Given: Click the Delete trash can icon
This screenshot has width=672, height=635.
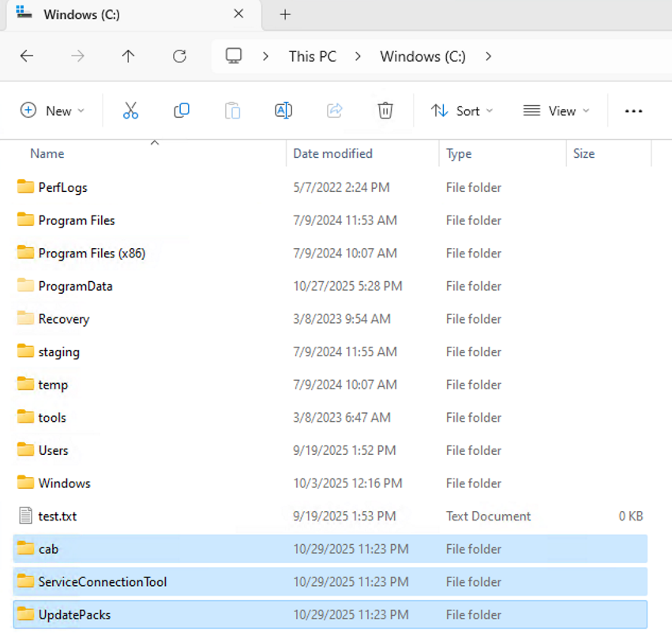Looking at the screenshot, I should point(385,111).
